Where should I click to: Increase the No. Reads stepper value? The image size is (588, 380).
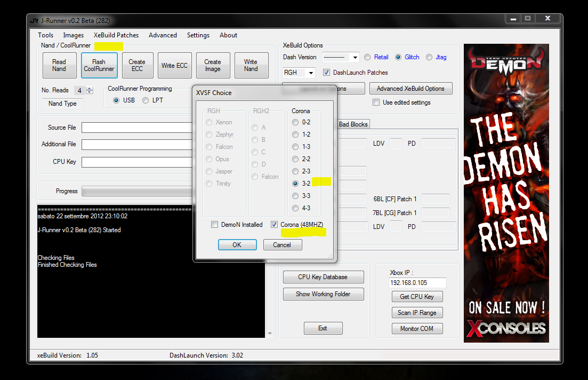point(90,89)
